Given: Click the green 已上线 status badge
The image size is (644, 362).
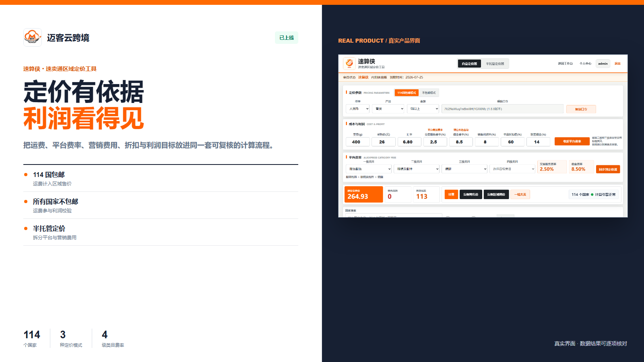Looking at the screenshot, I should click(x=287, y=37).
